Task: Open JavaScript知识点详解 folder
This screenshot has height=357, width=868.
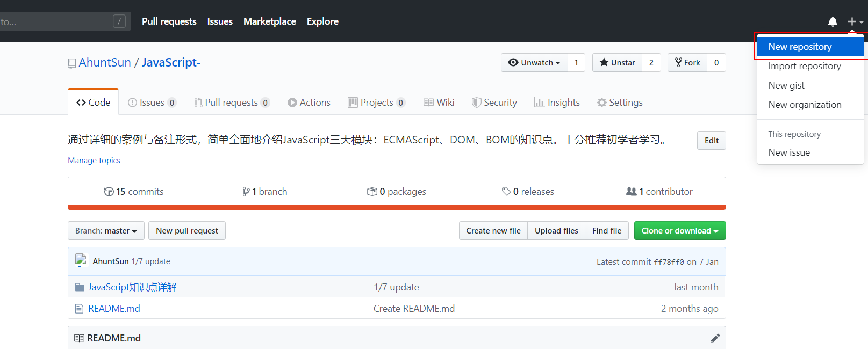Action: [132, 287]
